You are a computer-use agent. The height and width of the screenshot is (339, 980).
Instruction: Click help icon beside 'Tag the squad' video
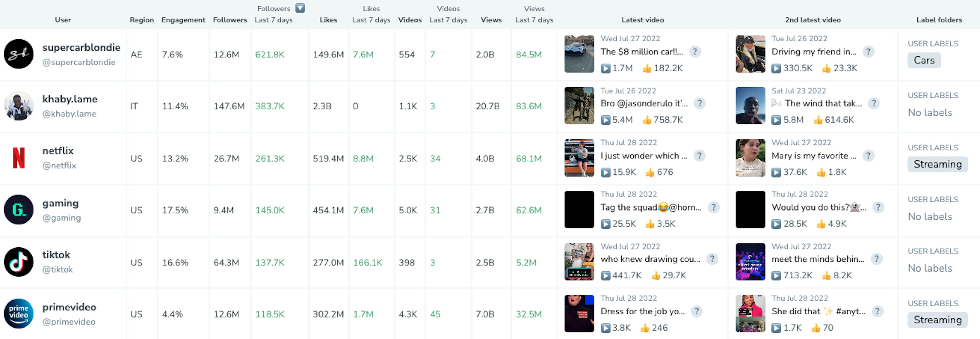(x=713, y=207)
